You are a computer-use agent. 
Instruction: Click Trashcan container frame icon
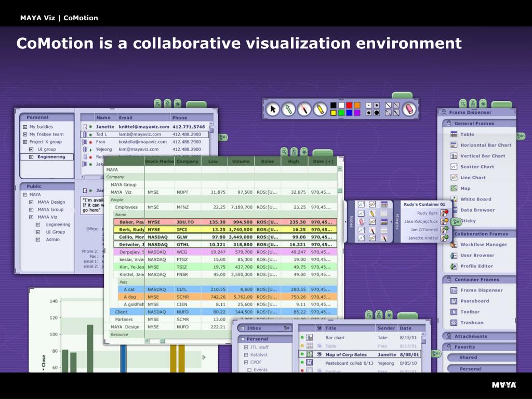[454, 323]
